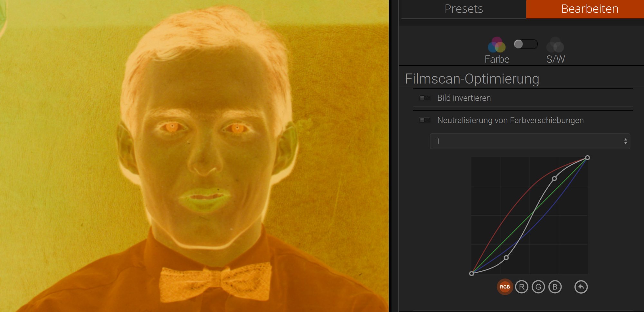Click the curve's top-right endpoint
644x312 pixels.
(x=587, y=158)
